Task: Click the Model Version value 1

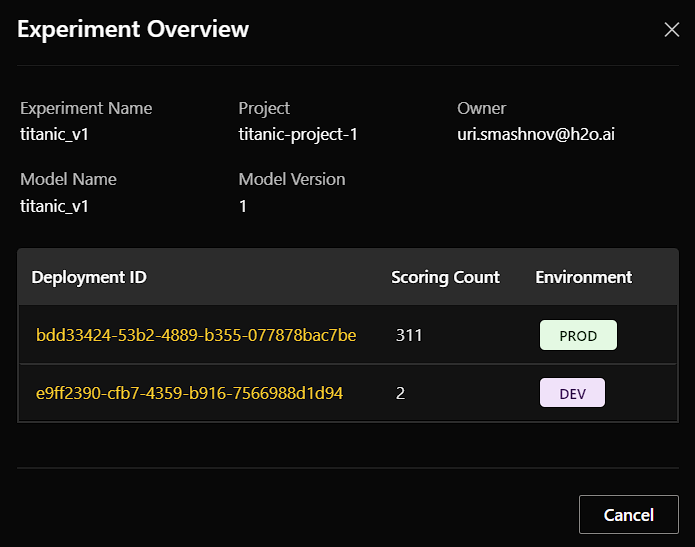Action: pos(243,206)
